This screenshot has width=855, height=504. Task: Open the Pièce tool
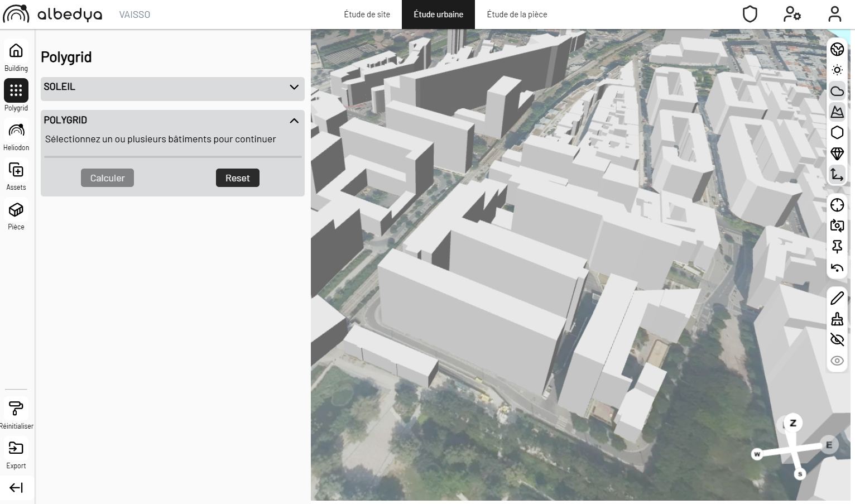click(16, 209)
